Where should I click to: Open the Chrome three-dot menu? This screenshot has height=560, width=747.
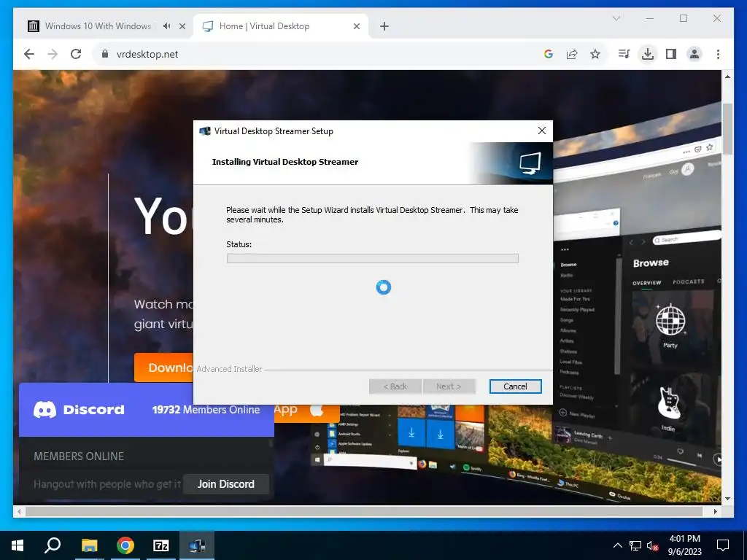[x=718, y=54]
